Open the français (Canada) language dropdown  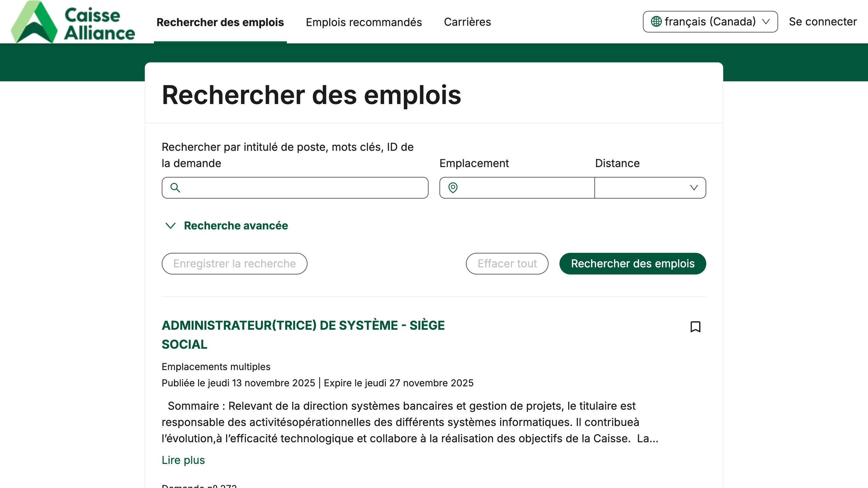click(710, 21)
